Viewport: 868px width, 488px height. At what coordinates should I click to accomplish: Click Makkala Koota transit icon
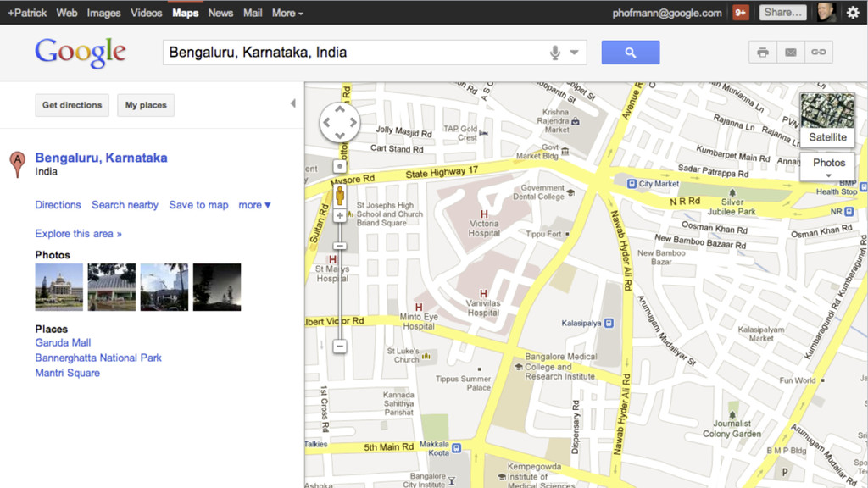[457, 447]
